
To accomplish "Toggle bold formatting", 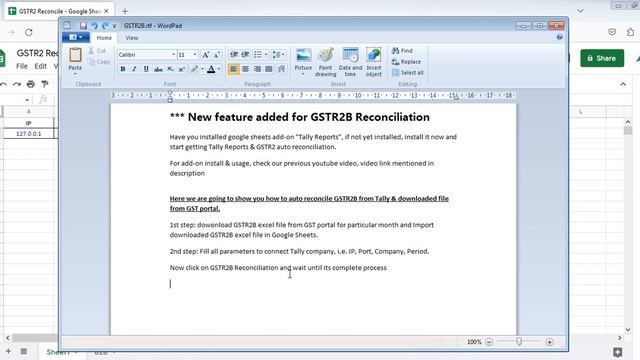I will [123, 69].
